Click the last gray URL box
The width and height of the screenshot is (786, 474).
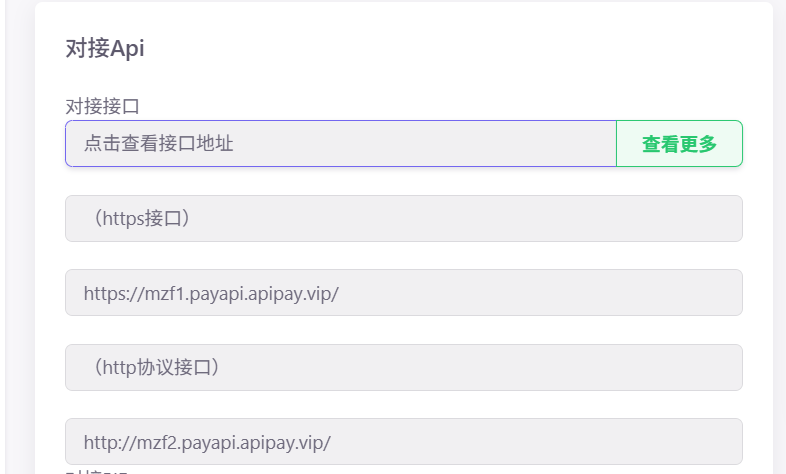(x=403, y=441)
